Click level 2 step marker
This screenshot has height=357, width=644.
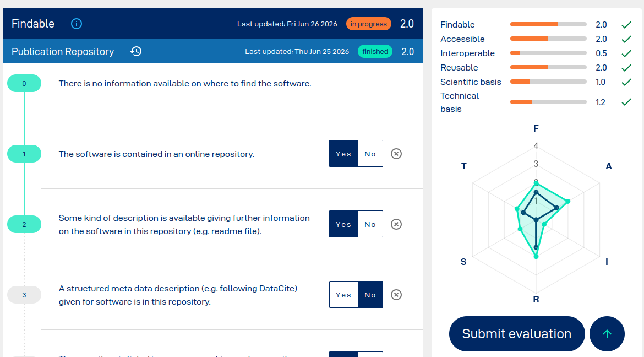(x=24, y=225)
